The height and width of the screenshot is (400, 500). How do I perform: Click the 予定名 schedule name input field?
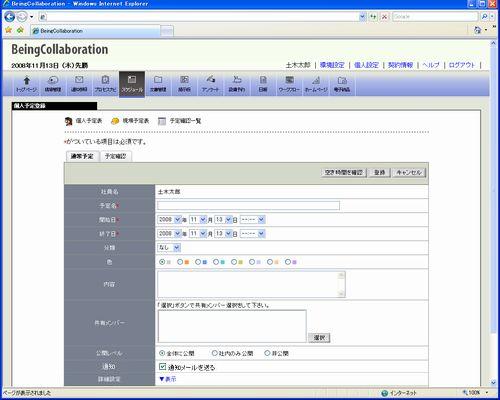pyautogui.click(x=249, y=205)
